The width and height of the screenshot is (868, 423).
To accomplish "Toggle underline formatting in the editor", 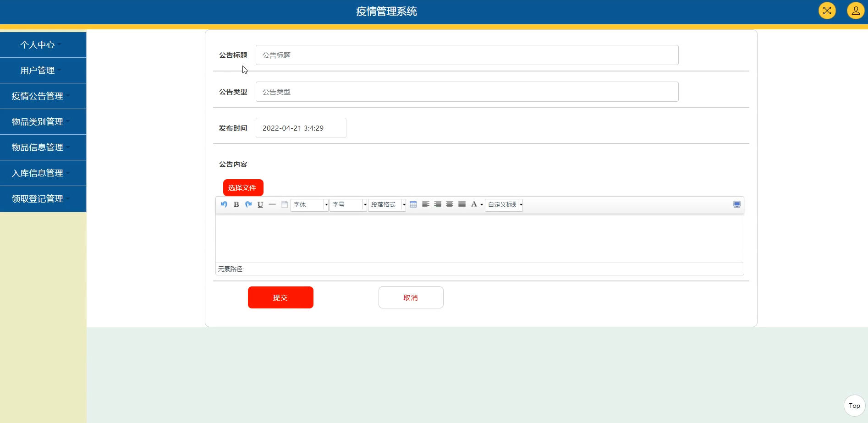I will (x=260, y=204).
